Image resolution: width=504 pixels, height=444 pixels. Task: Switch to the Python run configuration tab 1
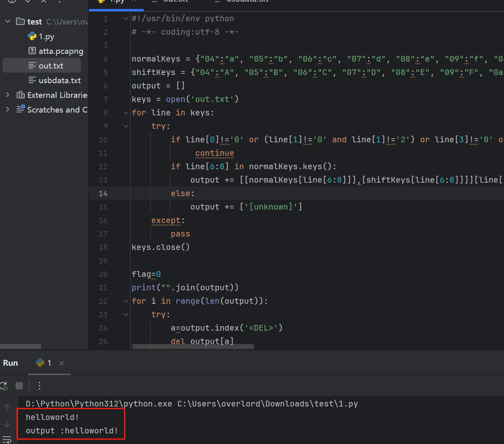[44, 363]
